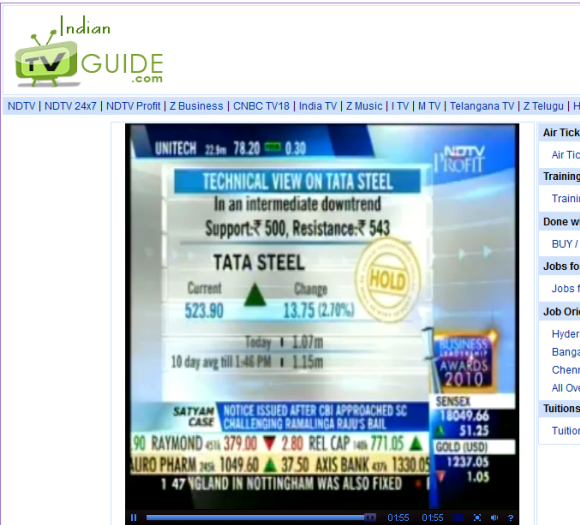The width and height of the screenshot is (580, 525).
Task: Open the NDTV 24x7 channel link
Action: pos(70,106)
